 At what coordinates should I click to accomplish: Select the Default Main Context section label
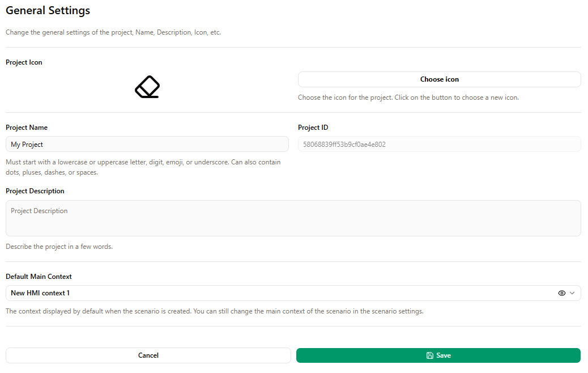[39, 276]
